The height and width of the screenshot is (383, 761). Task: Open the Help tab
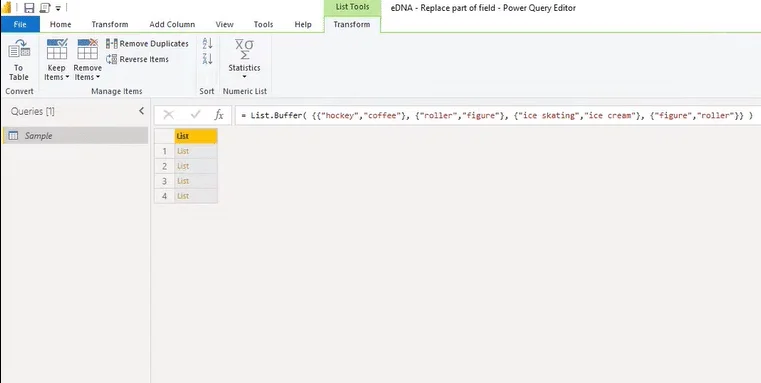(303, 24)
